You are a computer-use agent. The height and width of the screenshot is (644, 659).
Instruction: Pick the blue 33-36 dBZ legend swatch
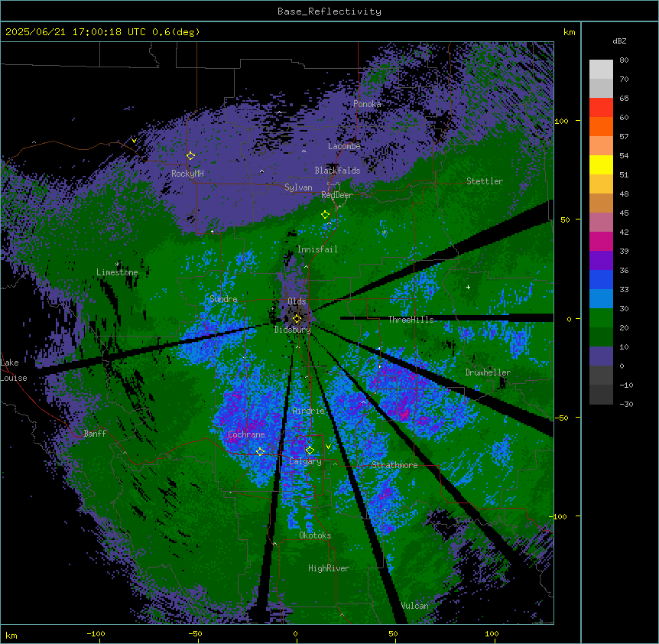pyautogui.click(x=601, y=280)
